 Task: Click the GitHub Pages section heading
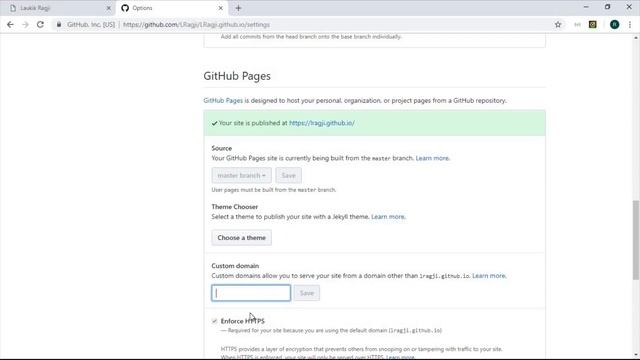point(237,76)
